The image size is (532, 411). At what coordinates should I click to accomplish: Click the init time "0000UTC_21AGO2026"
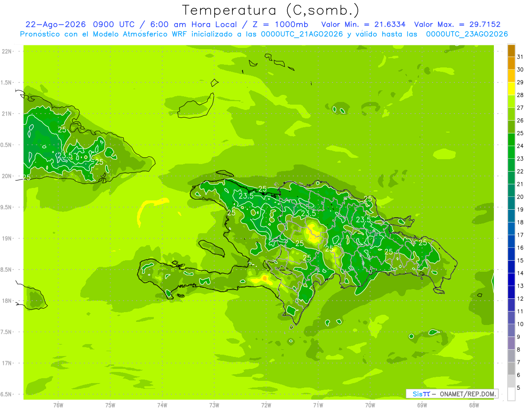click(x=302, y=34)
